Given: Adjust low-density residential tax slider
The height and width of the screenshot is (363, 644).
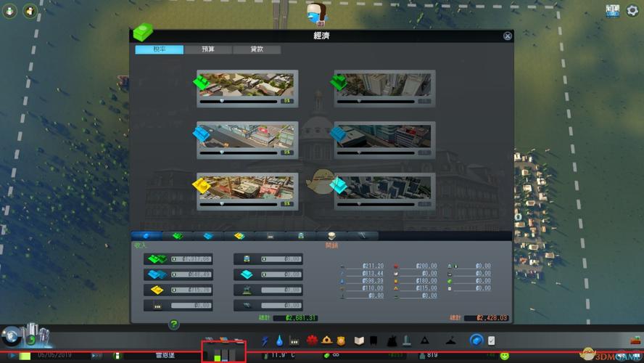Looking at the screenshot, I should [x=238, y=101].
